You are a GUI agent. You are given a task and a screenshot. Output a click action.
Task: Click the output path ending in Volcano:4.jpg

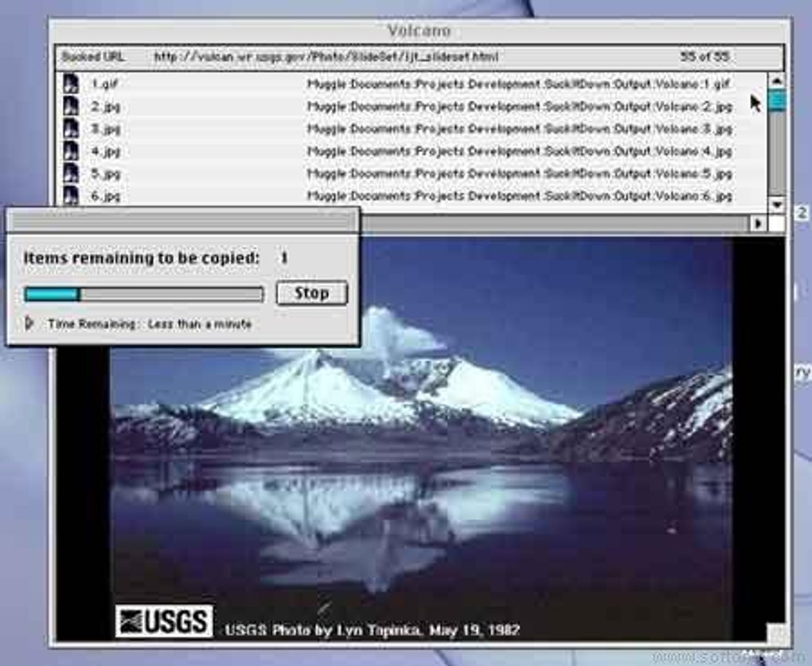pyautogui.click(x=519, y=152)
